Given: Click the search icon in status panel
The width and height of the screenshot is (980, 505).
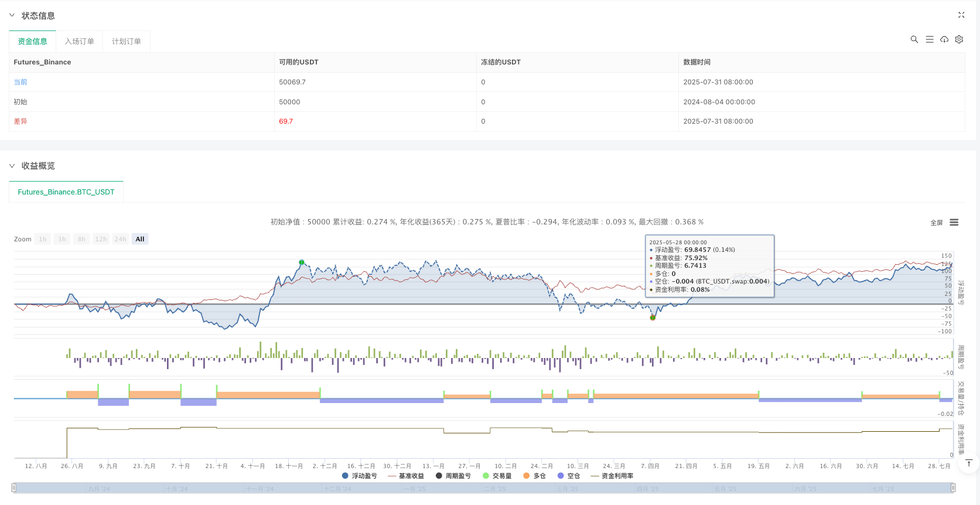Looking at the screenshot, I should point(914,39).
